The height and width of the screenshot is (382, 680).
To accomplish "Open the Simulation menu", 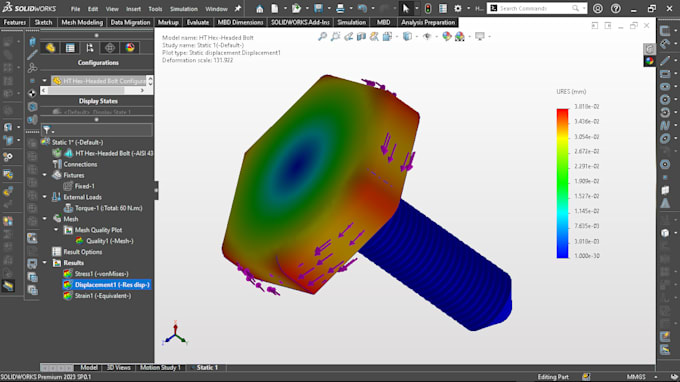I will pos(183,9).
